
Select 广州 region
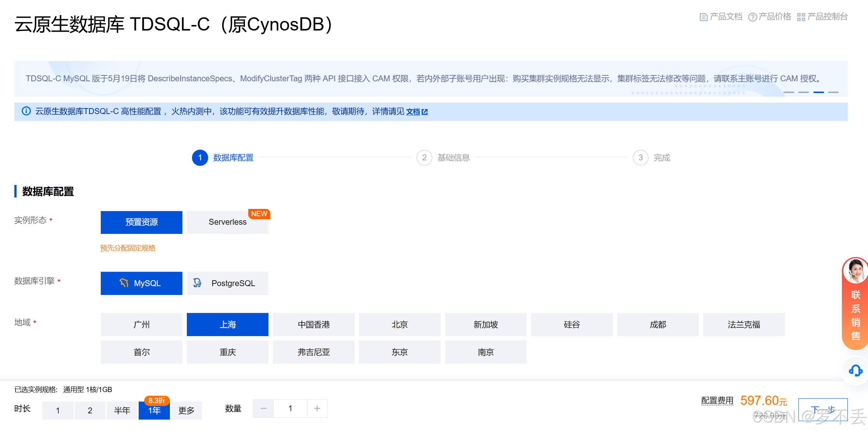pyautogui.click(x=142, y=324)
